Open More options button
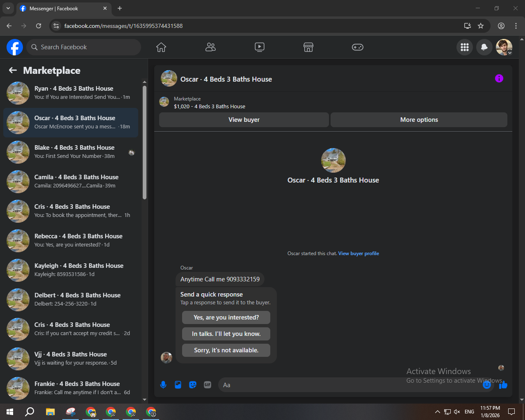This screenshot has width=525, height=420. pos(419,120)
